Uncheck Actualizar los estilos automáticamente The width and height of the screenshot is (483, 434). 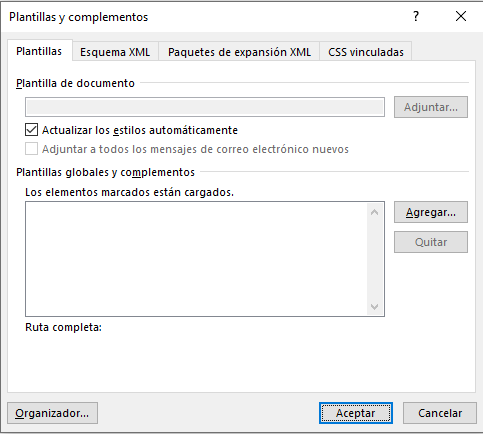31,130
